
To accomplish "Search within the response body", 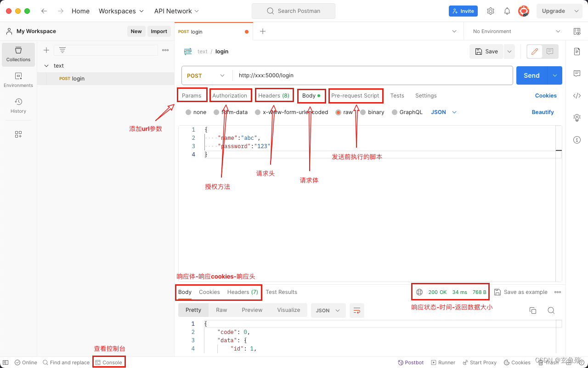I will click(551, 310).
